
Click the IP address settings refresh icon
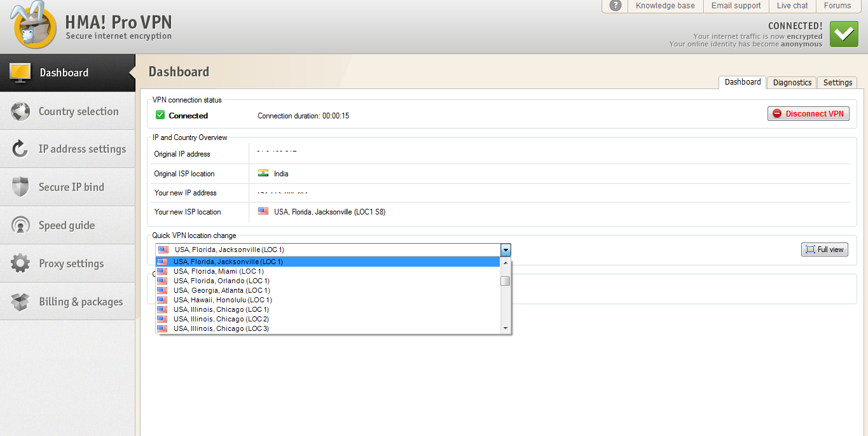pyautogui.click(x=20, y=149)
